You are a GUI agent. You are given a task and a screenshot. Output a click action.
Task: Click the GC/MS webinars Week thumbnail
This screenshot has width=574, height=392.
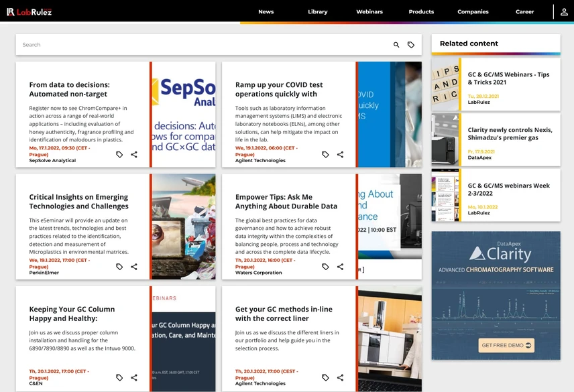pyautogui.click(x=445, y=195)
